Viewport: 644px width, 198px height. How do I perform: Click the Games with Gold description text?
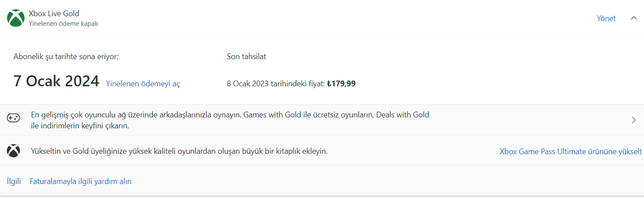point(230,120)
